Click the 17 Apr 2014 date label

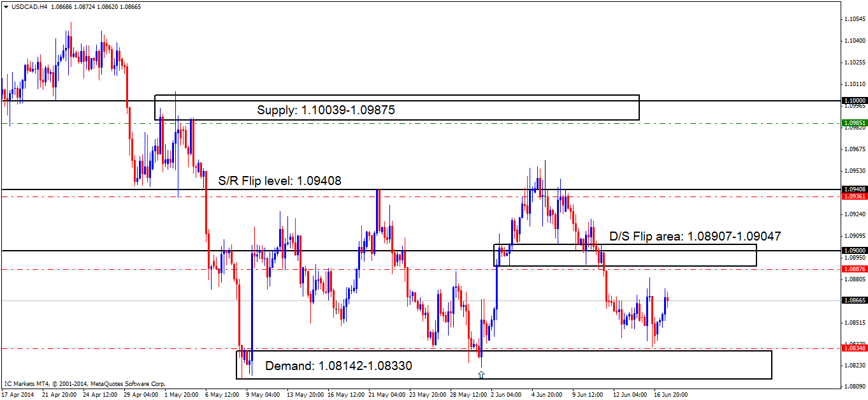(x=17, y=394)
